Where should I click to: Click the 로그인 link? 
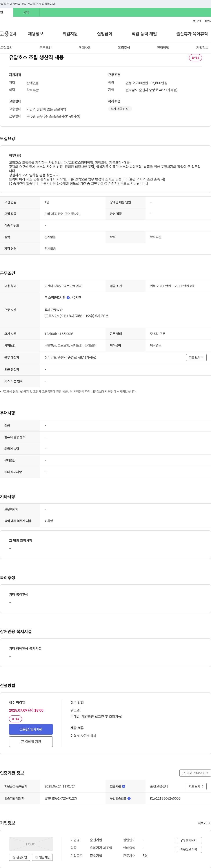pos(197,21)
